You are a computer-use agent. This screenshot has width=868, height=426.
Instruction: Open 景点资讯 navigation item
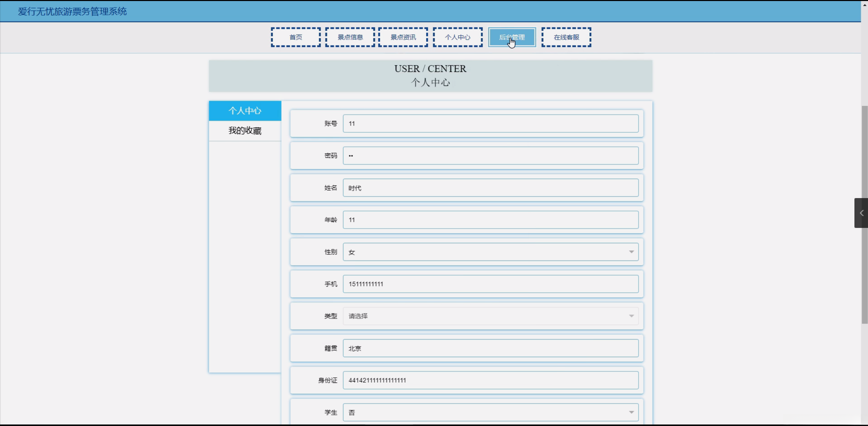tap(403, 37)
